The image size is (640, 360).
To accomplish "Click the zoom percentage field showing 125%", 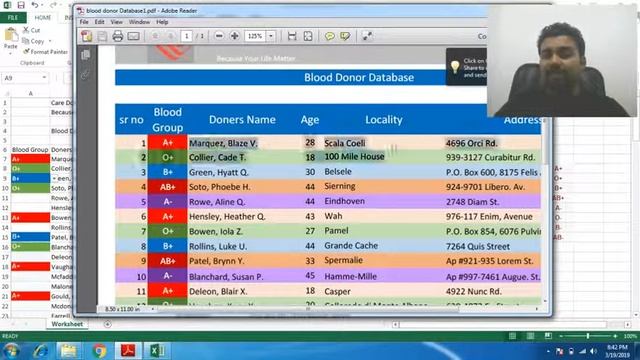I will [x=256, y=36].
